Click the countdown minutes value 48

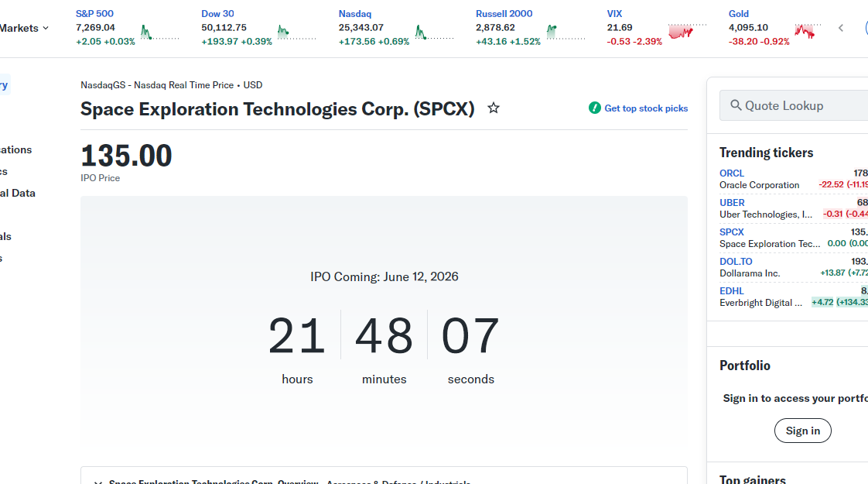click(x=384, y=335)
